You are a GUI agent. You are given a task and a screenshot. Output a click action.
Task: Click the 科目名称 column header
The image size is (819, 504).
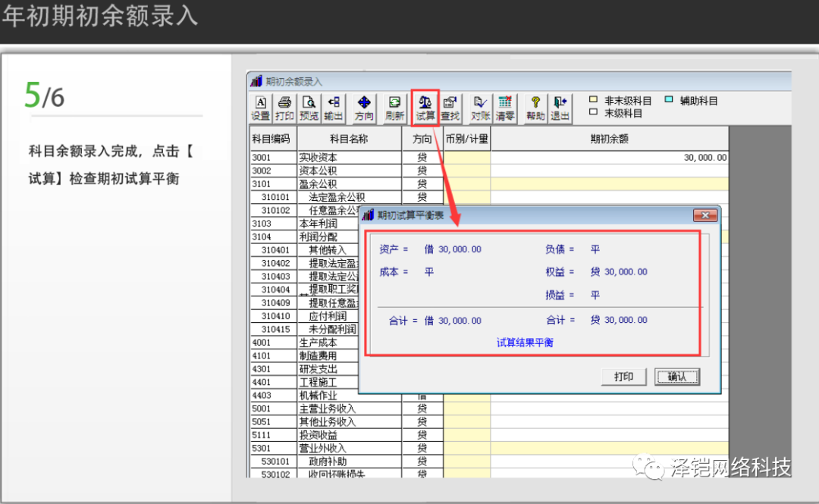(x=349, y=139)
